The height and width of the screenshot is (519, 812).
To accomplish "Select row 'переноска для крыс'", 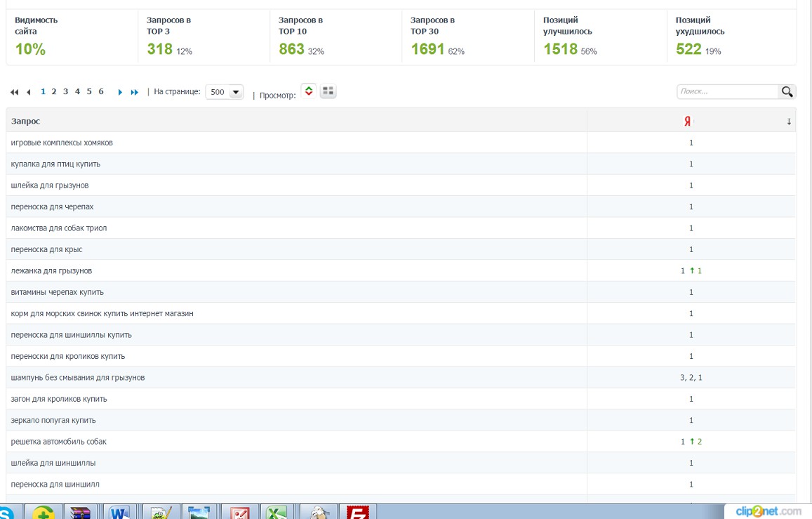I will [x=400, y=249].
